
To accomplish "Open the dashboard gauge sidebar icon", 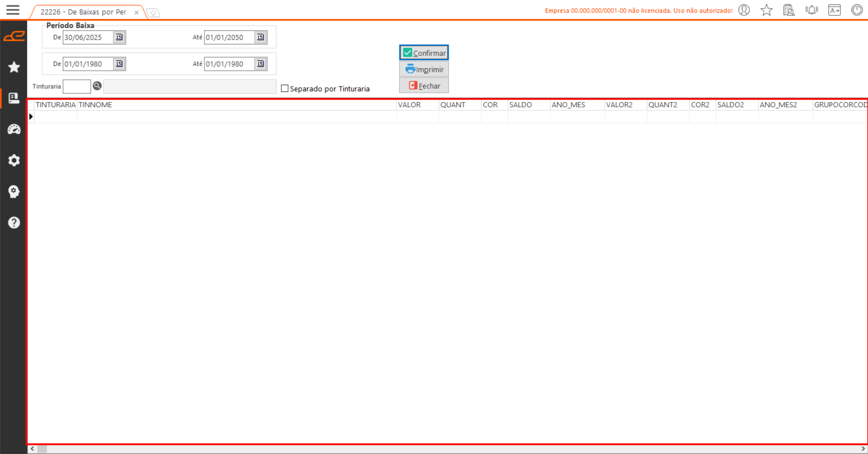I will pos(14,129).
